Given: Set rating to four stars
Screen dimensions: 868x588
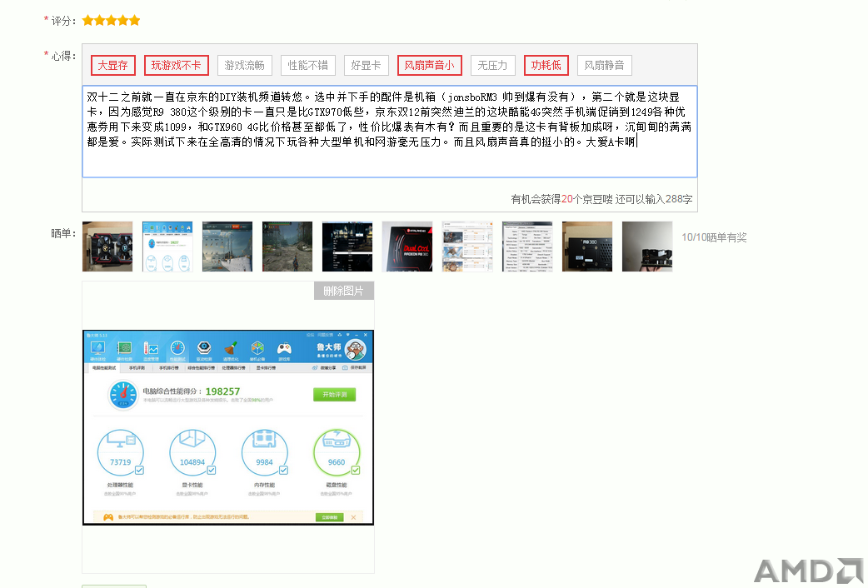Looking at the screenshot, I should pyautogui.click(x=122, y=21).
